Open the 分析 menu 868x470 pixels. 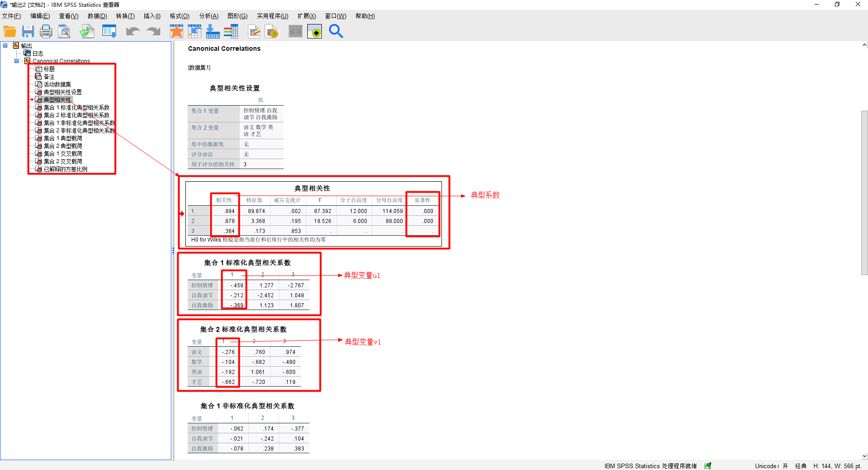[x=209, y=16]
